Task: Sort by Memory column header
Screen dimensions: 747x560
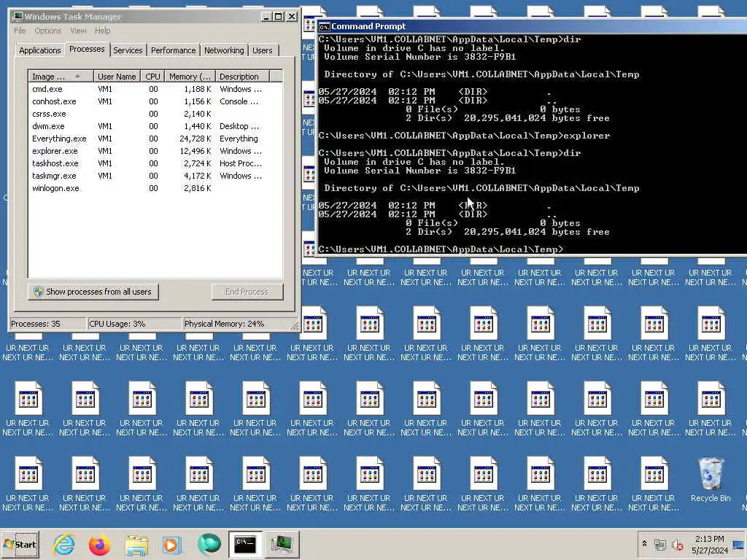Action: 190,76
